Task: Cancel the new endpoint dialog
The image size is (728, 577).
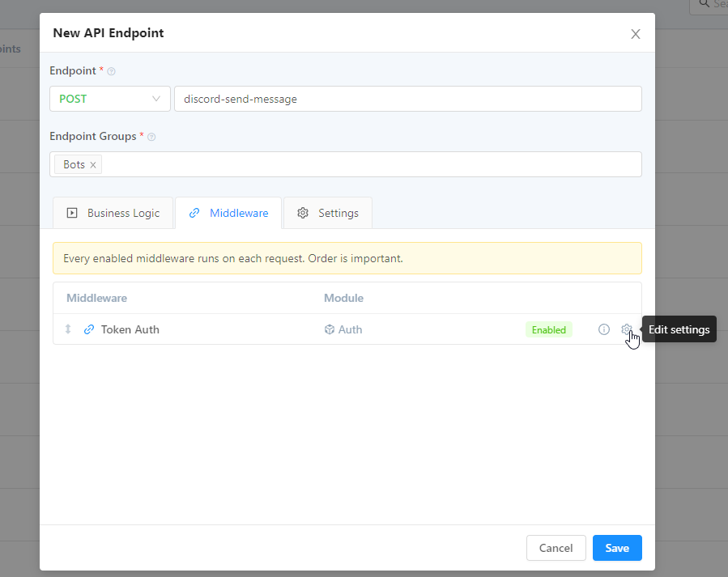Action: [556, 548]
